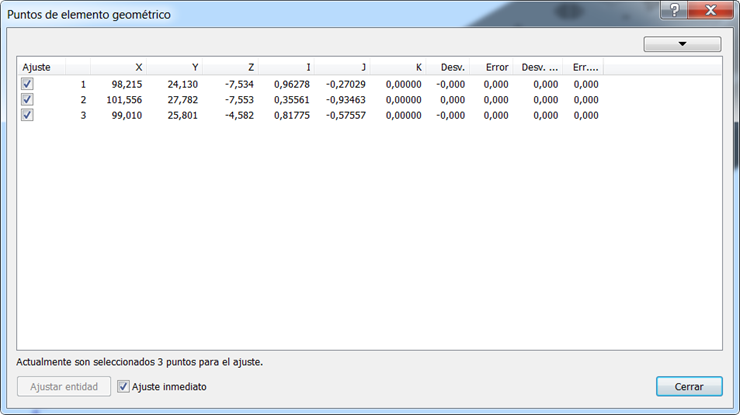
Task: Select J value -0,27029
Action: pyautogui.click(x=345, y=85)
